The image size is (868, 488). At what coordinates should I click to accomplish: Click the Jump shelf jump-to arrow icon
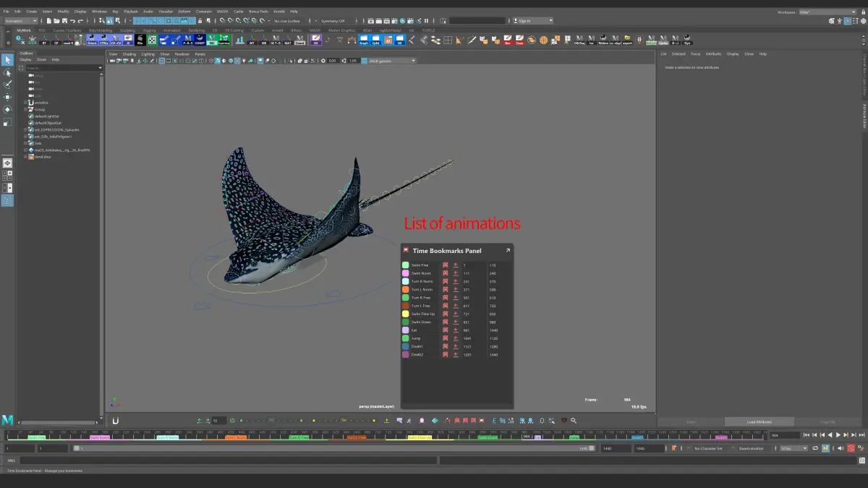pyautogui.click(x=456, y=338)
